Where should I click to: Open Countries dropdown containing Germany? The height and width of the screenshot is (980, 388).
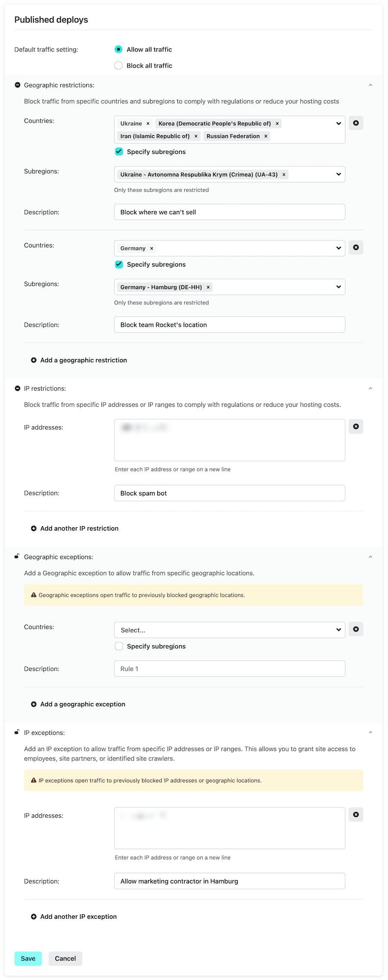(x=339, y=248)
